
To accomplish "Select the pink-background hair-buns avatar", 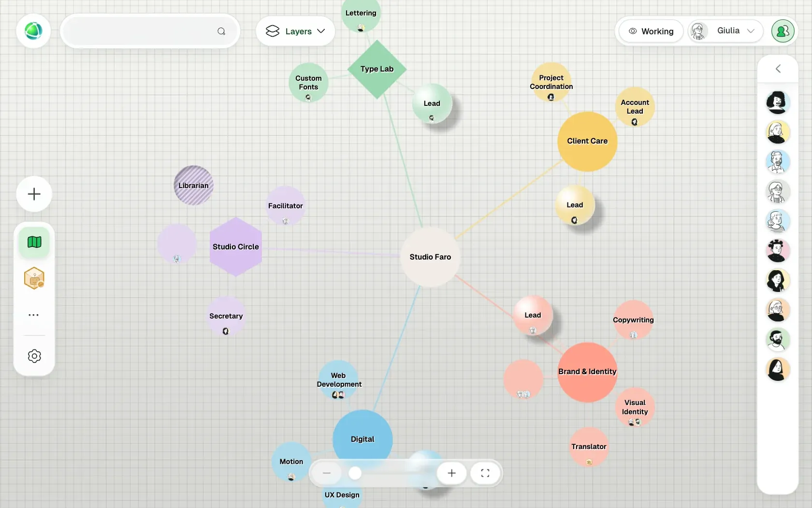I will click(777, 251).
